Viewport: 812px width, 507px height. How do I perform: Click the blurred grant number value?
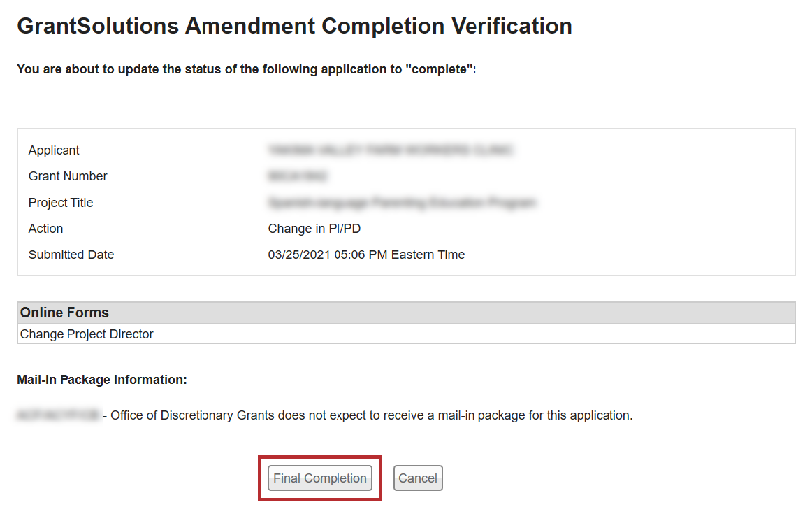point(298,176)
